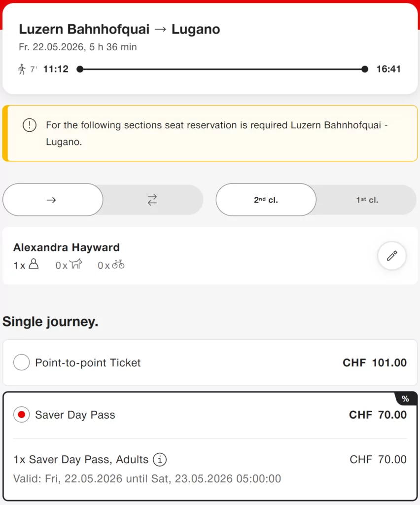Click the info icon beside Saver Day Pass, Adults
Image resolution: width=420 pixels, height=505 pixels.
pos(159,460)
